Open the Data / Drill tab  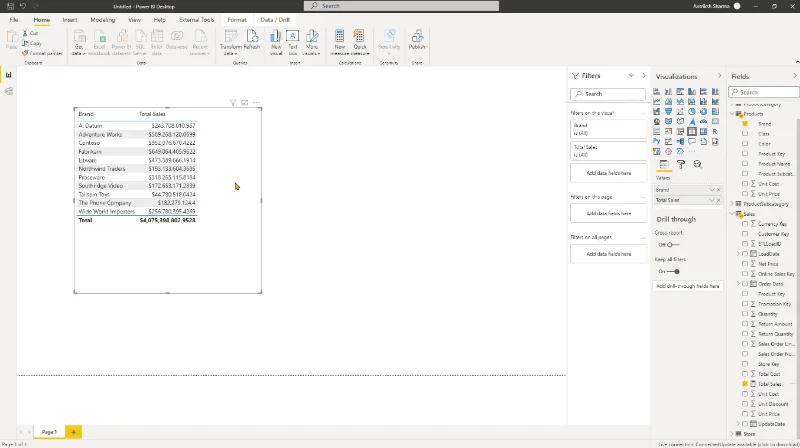[x=275, y=20]
